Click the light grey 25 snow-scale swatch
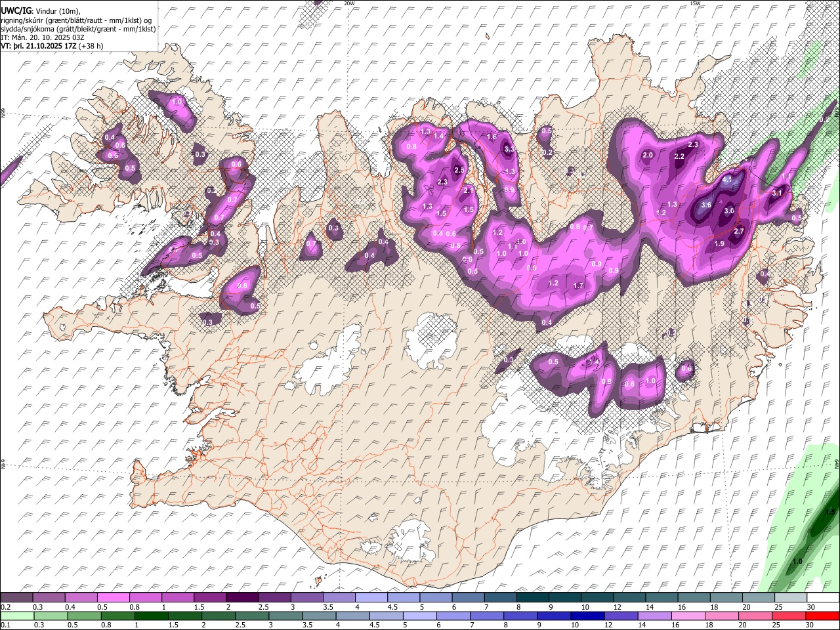This screenshot has width=840, height=630. [x=791, y=598]
